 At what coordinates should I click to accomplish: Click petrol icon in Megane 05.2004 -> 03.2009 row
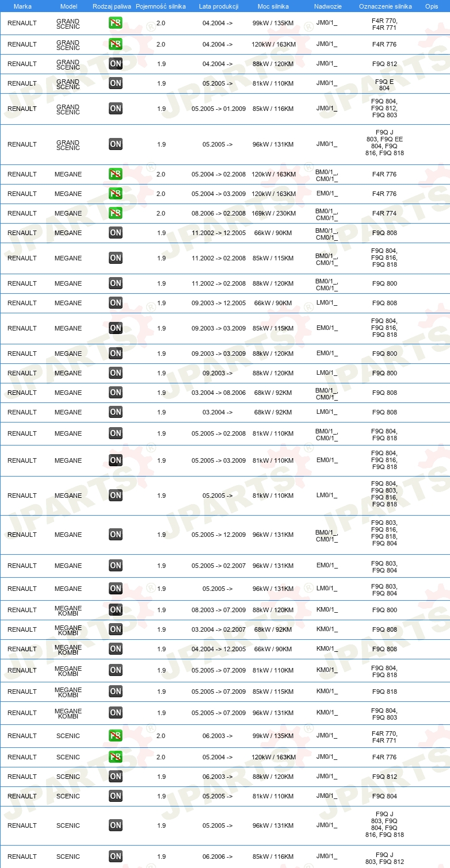pyautogui.click(x=116, y=194)
